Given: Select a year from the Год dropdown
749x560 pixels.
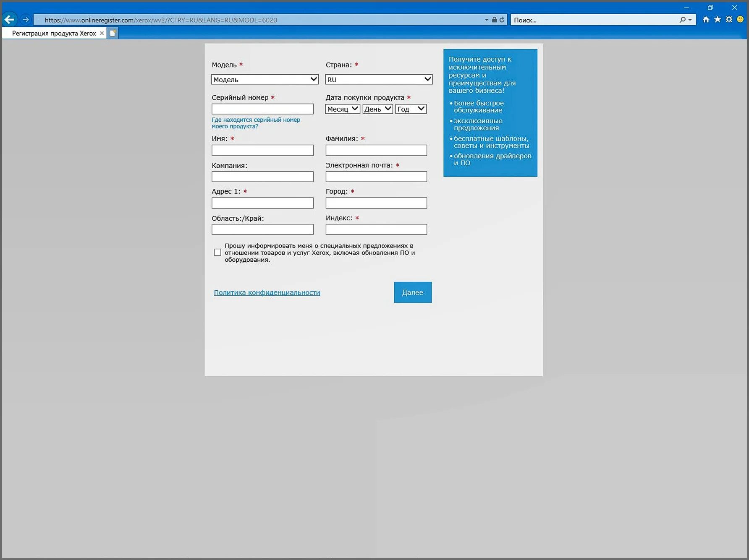Looking at the screenshot, I should click(411, 109).
